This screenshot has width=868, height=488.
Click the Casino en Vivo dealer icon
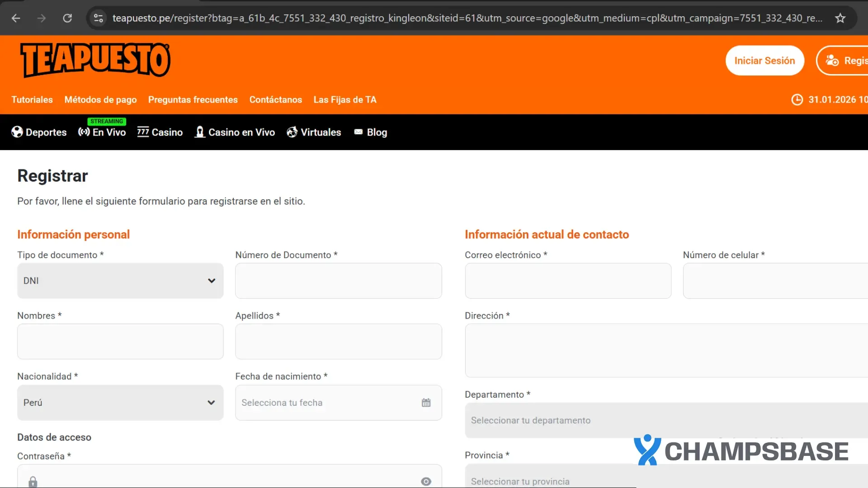coord(199,132)
